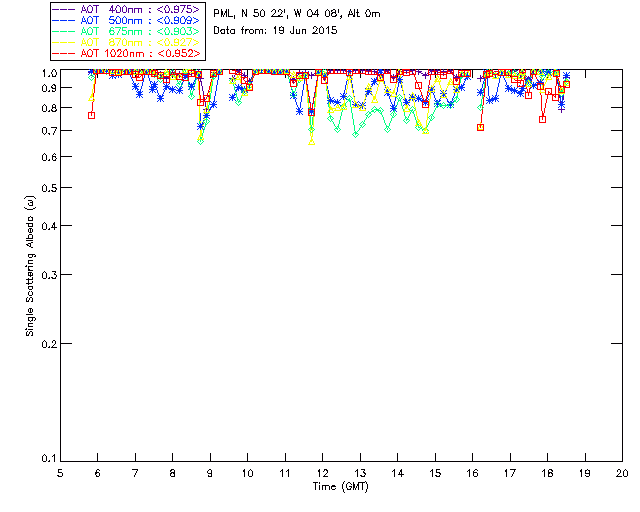The width and height of the screenshot is (640, 512).
Task: Click the x-axis tick label 15
Action: click(x=435, y=473)
